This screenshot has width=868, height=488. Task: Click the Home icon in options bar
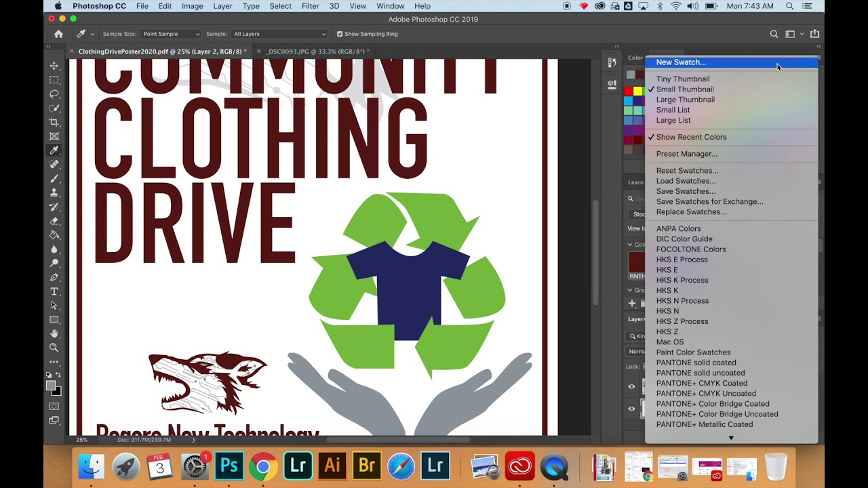58,34
